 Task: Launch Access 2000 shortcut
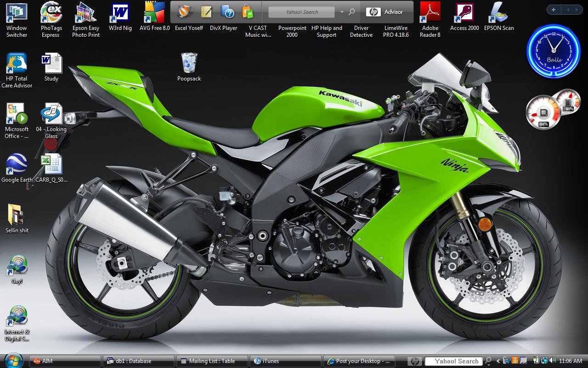(x=464, y=17)
